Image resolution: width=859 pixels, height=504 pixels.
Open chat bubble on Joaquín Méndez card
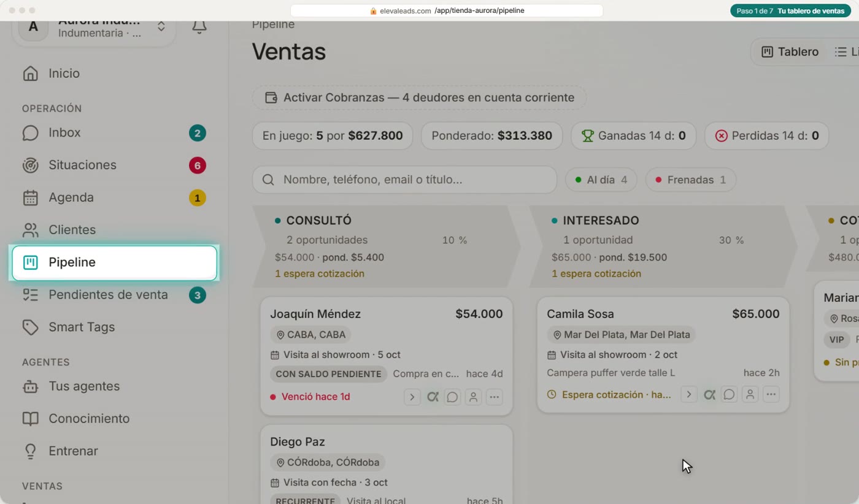click(452, 397)
